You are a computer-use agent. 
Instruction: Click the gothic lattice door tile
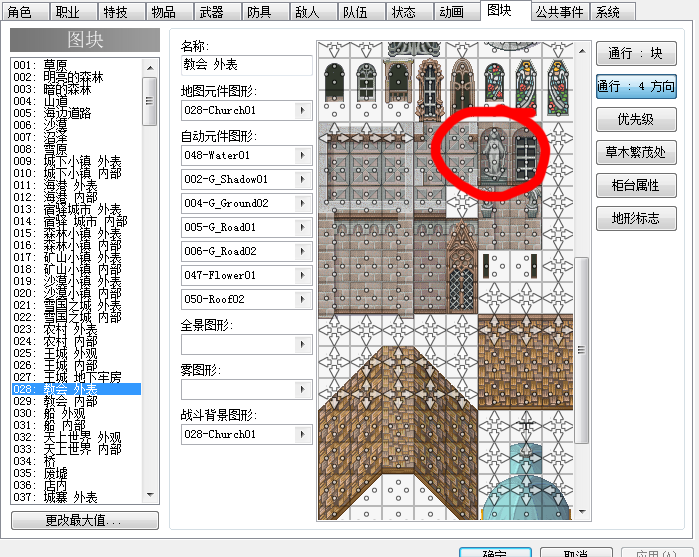(x=462, y=268)
